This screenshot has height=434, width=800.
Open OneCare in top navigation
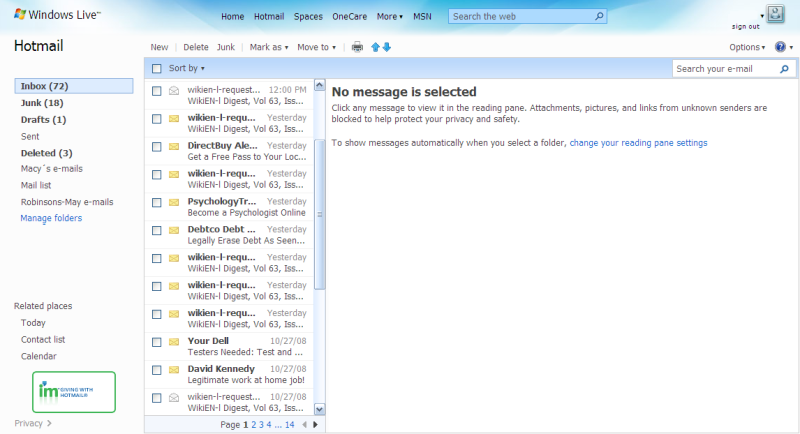349,16
